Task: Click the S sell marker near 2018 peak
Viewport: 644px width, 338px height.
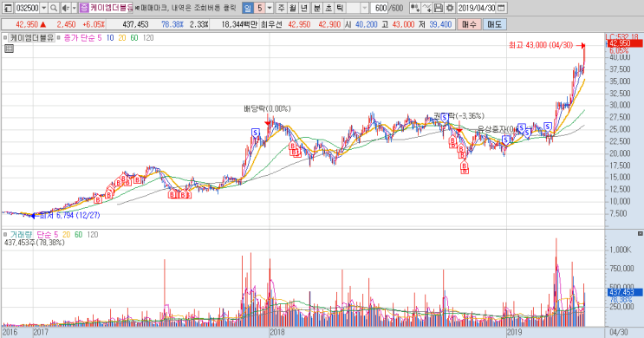Action: pyautogui.click(x=256, y=133)
